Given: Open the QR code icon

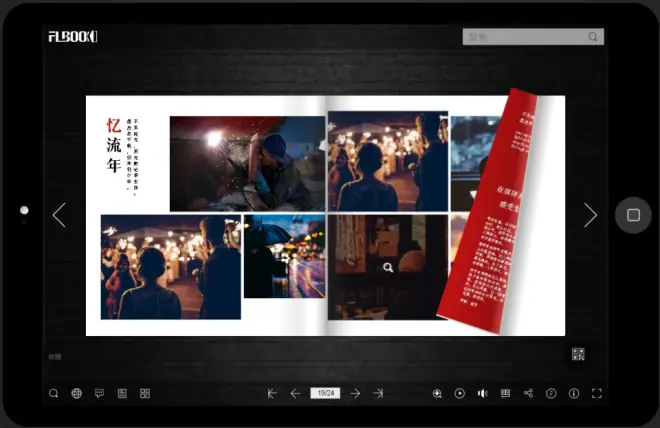Looking at the screenshot, I should click(x=578, y=354).
